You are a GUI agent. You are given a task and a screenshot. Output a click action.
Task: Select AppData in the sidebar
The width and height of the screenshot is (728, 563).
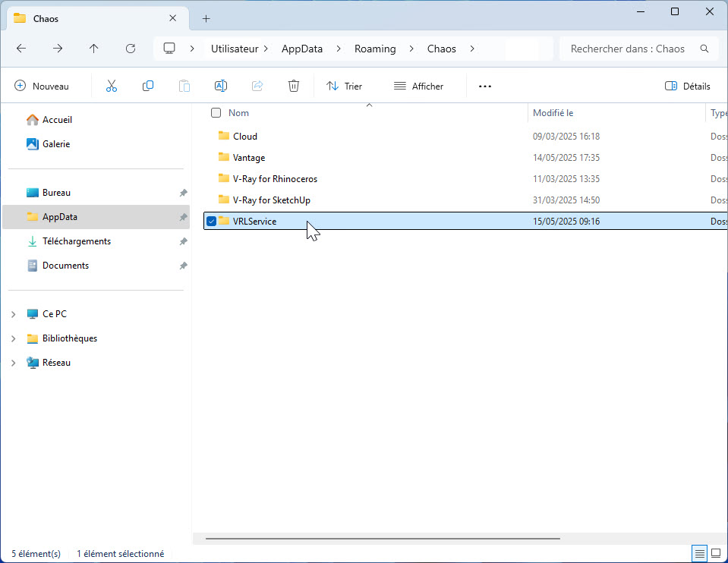click(x=96, y=217)
